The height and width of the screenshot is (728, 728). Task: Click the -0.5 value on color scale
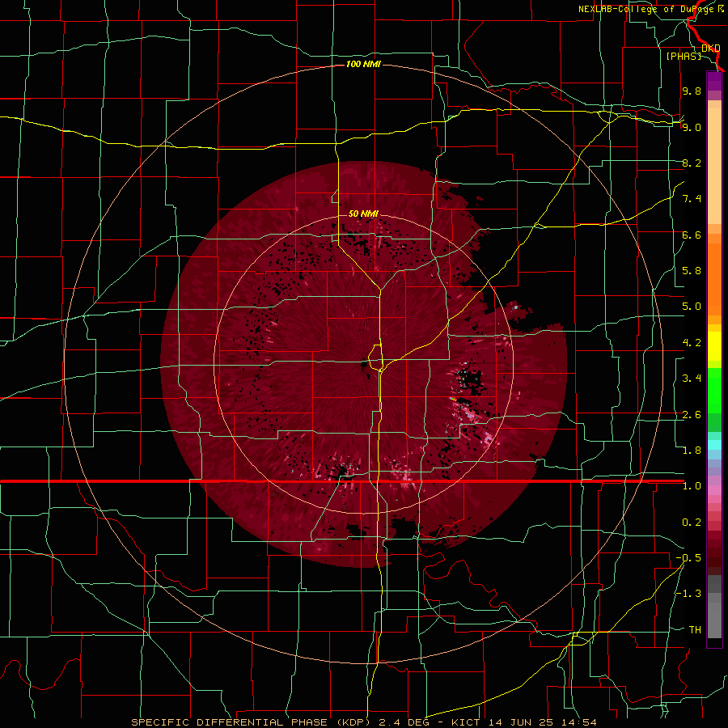[x=688, y=558]
